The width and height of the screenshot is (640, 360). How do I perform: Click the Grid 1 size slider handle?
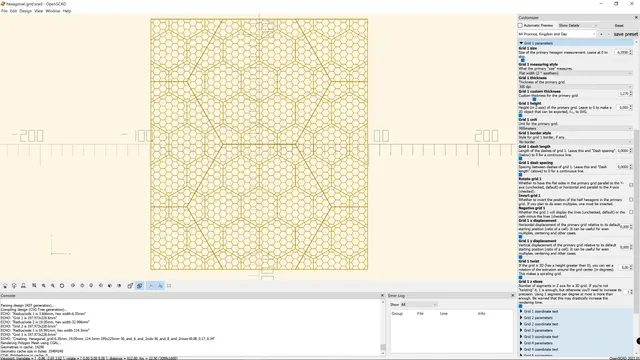pos(523,60)
